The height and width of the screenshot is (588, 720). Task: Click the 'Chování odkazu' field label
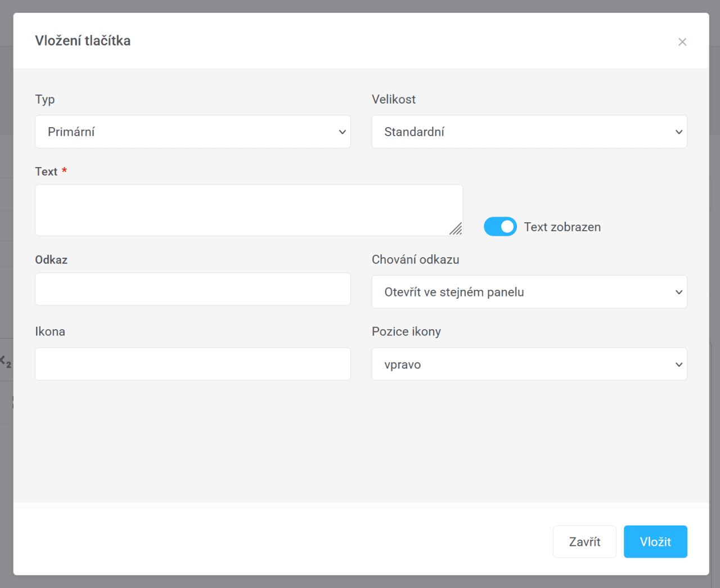415,260
